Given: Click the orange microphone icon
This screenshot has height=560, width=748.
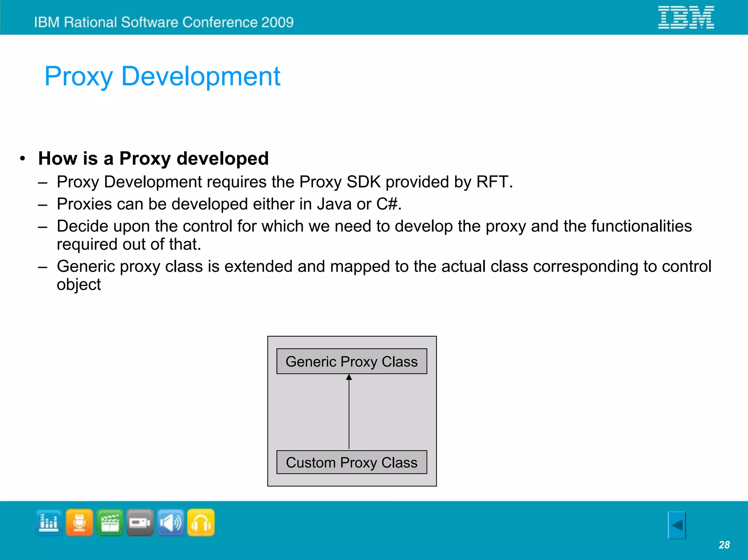Looking at the screenshot, I should click(79, 523).
